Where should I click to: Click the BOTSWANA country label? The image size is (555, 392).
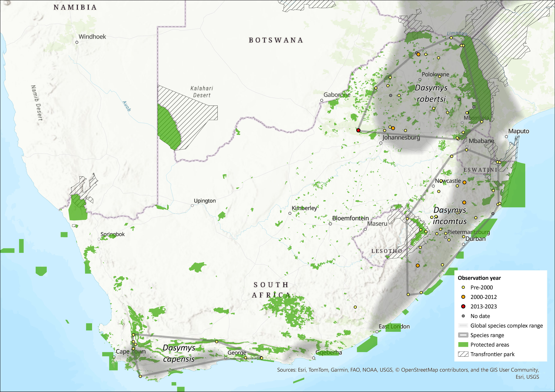(276, 40)
